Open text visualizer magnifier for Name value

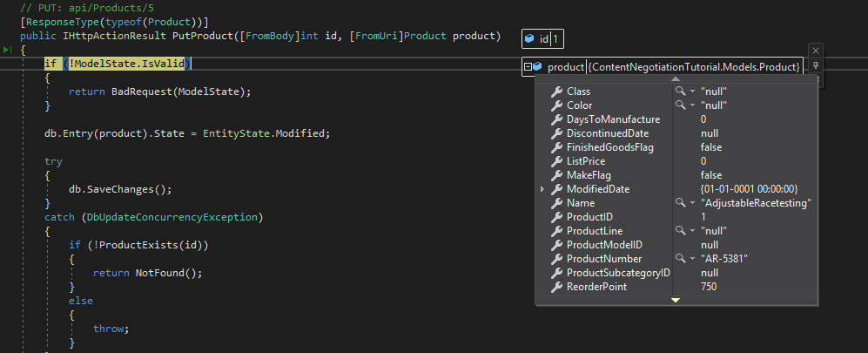(x=681, y=203)
